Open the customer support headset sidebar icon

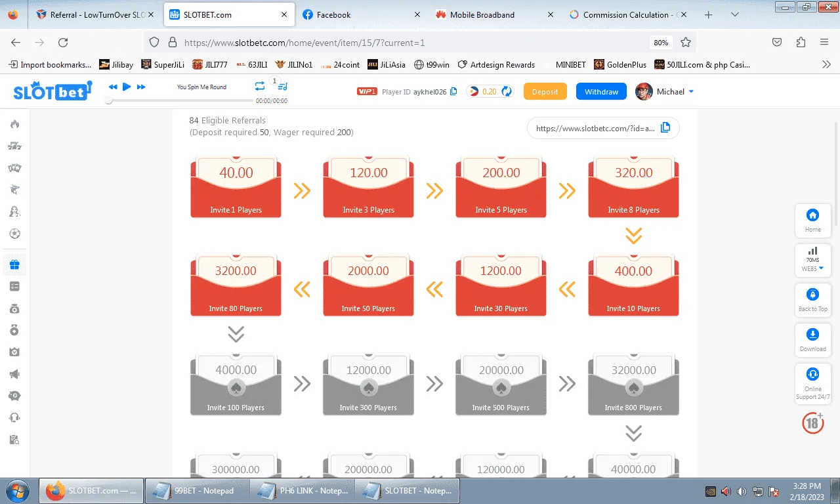14,417
